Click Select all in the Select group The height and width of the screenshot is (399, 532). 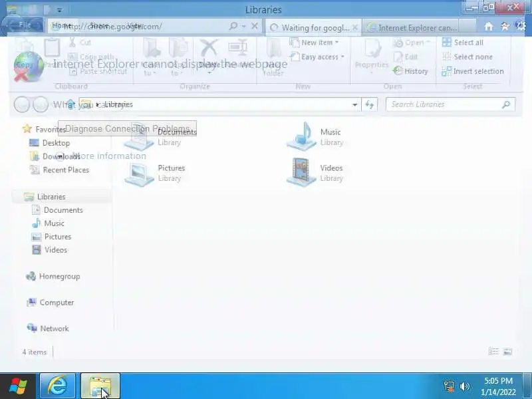[463, 43]
